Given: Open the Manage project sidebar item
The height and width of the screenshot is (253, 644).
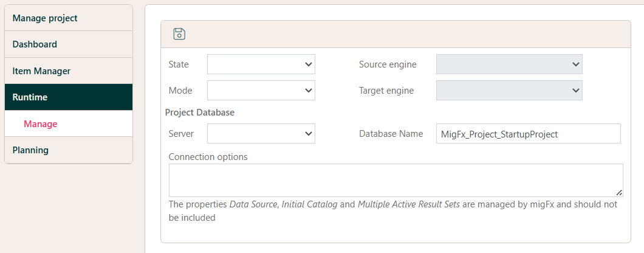Looking at the screenshot, I should coord(68,18).
